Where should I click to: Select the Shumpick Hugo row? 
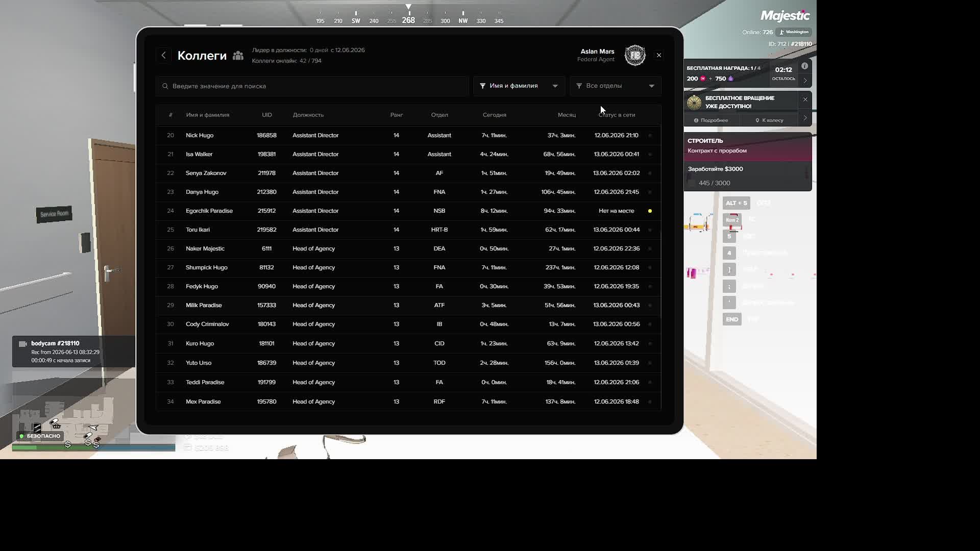coord(408,267)
